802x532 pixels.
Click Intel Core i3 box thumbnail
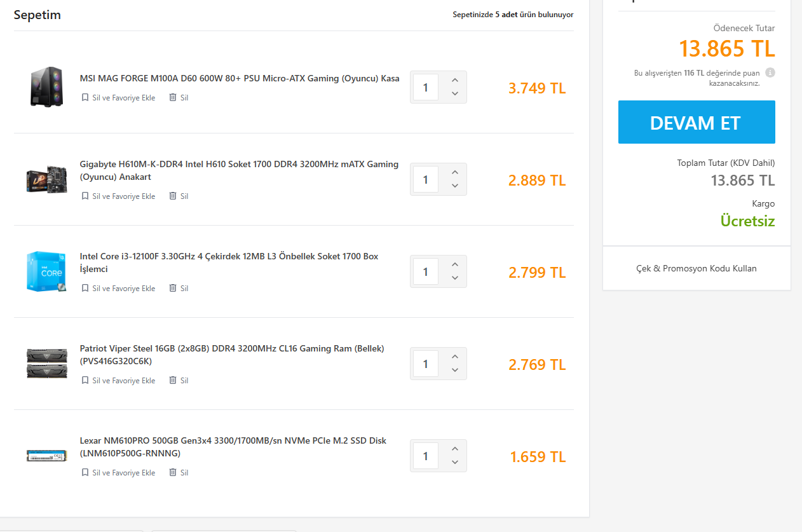click(x=46, y=271)
